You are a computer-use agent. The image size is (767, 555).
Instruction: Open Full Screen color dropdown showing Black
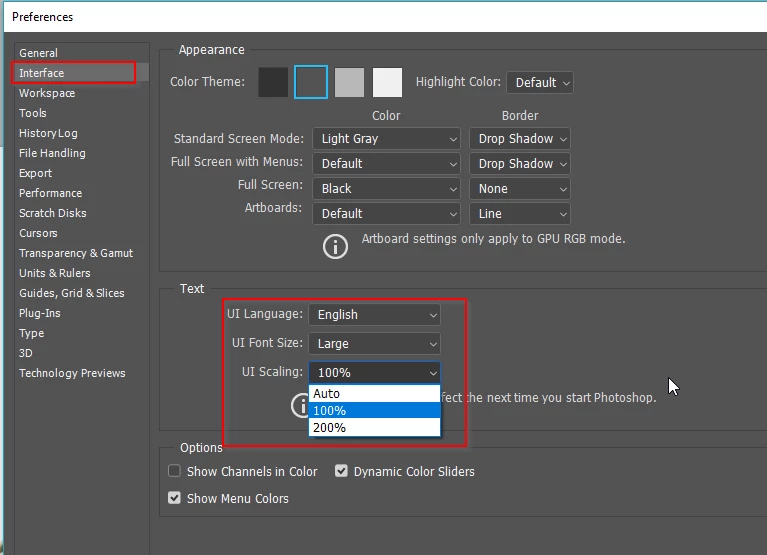click(x=386, y=189)
